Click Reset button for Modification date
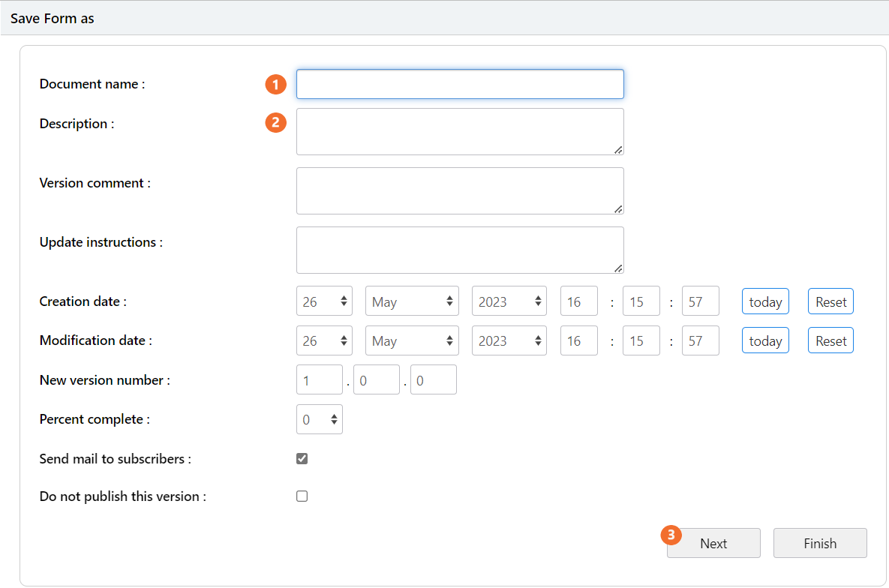 [830, 340]
